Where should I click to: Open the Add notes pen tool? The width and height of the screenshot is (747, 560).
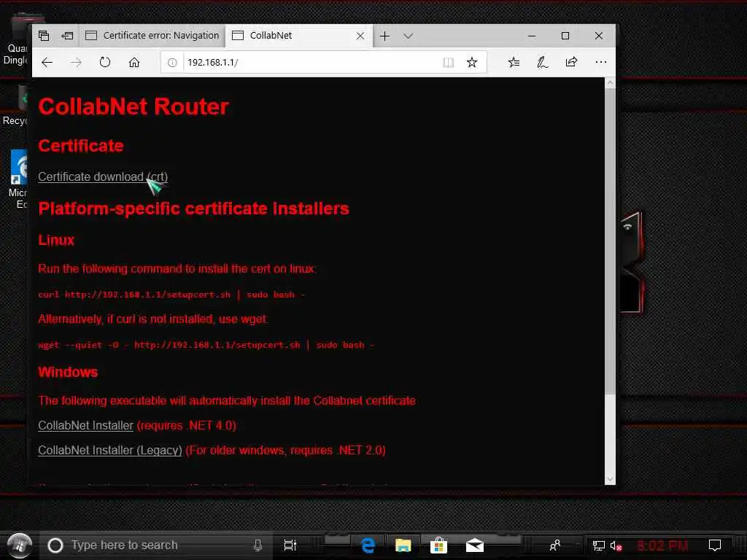pyautogui.click(x=543, y=63)
